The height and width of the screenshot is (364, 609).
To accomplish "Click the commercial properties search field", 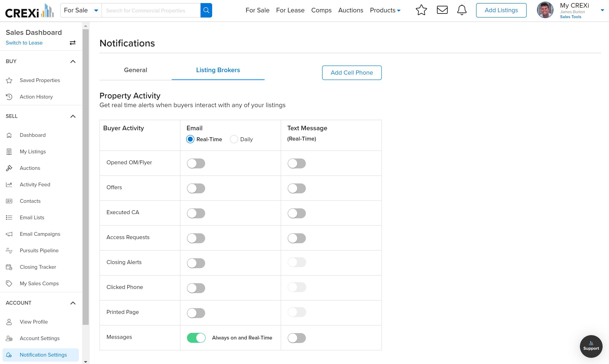I will pyautogui.click(x=151, y=10).
